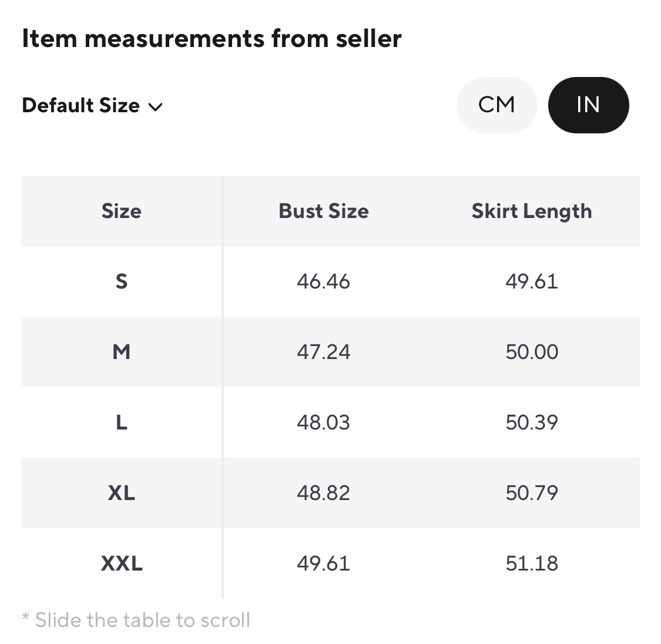The width and height of the screenshot is (661, 644).
Task: Select the M size row label
Action: [x=121, y=352]
